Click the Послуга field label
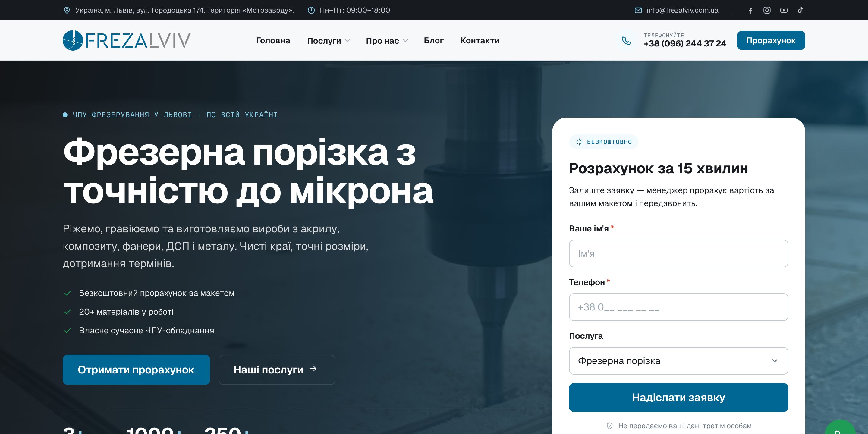The width and height of the screenshot is (868, 434). [586, 336]
